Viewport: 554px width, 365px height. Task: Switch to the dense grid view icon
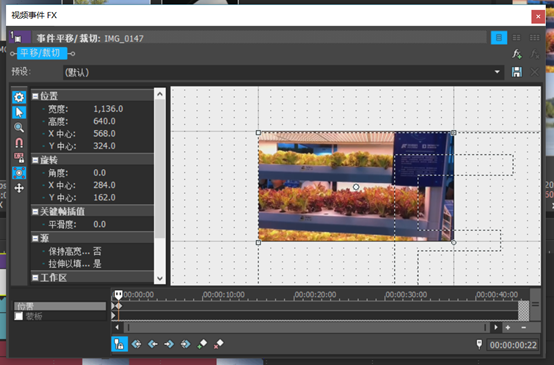pos(534,37)
